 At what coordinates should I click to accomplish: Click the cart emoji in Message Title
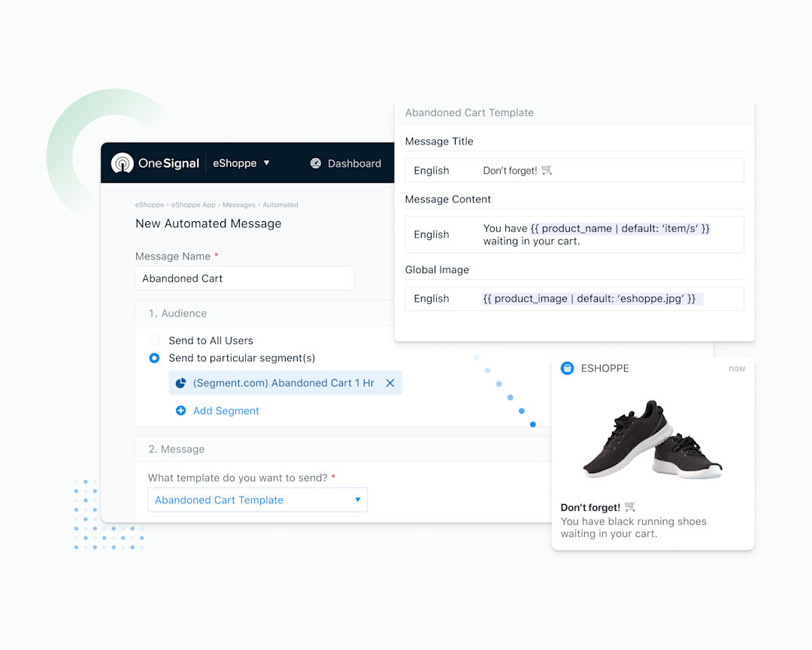coord(547,170)
